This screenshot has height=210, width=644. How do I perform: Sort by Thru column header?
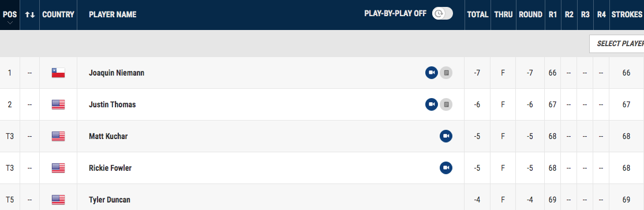503,14
